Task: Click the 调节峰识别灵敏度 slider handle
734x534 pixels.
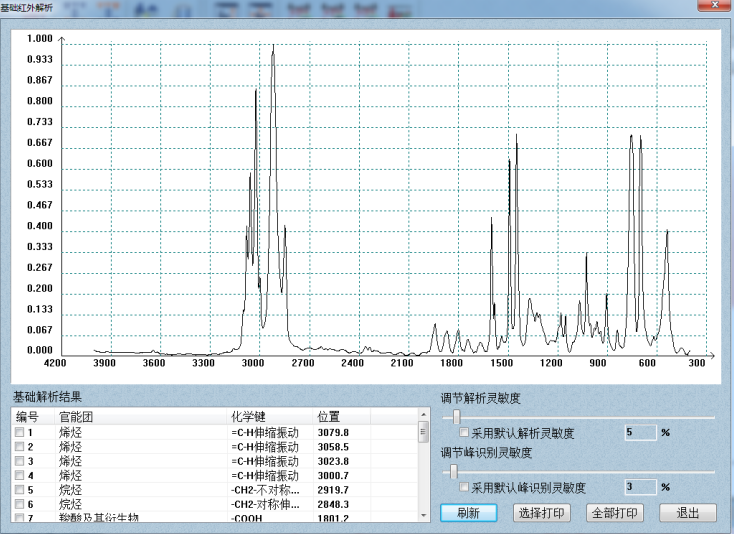Action: 453,470
